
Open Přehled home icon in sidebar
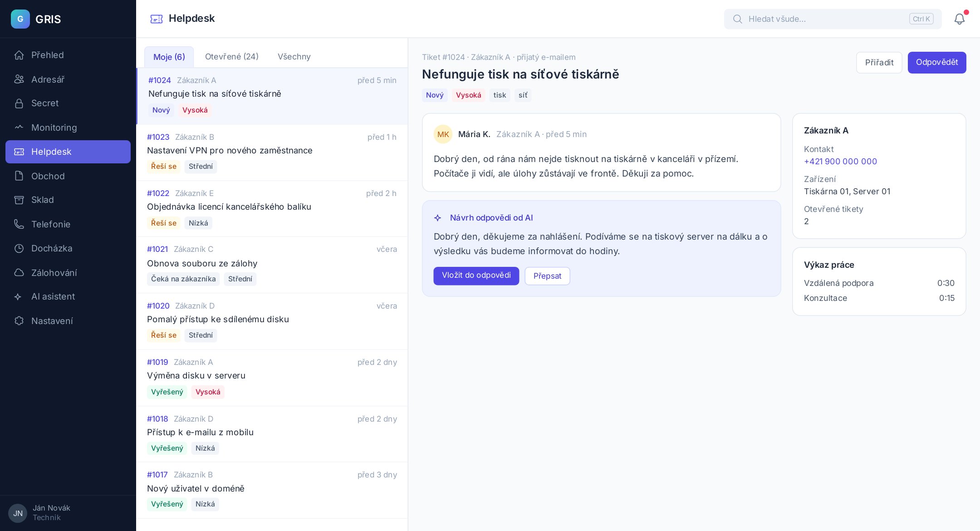coord(19,55)
